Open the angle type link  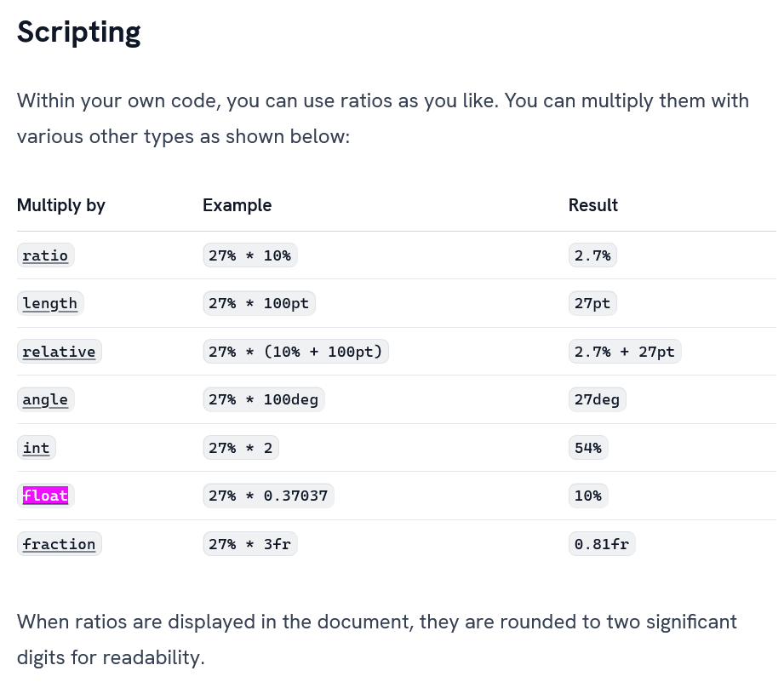45,399
